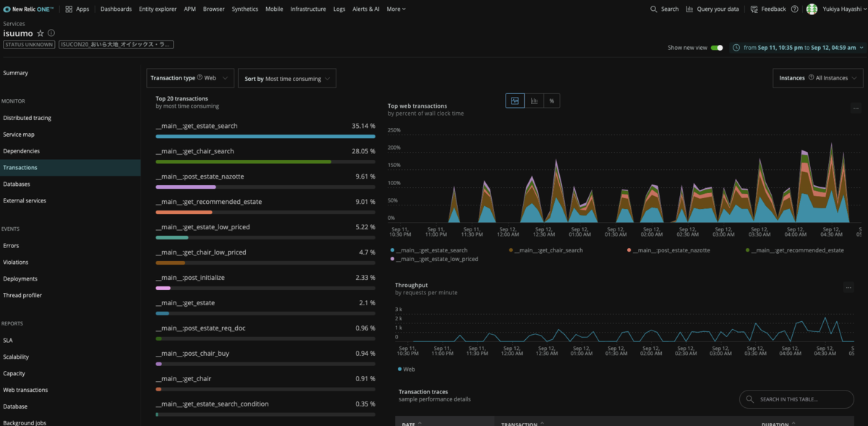Toggle get_chair_search legend series
Viewport: 868px width, 426px height.
[x=545, y=250]
